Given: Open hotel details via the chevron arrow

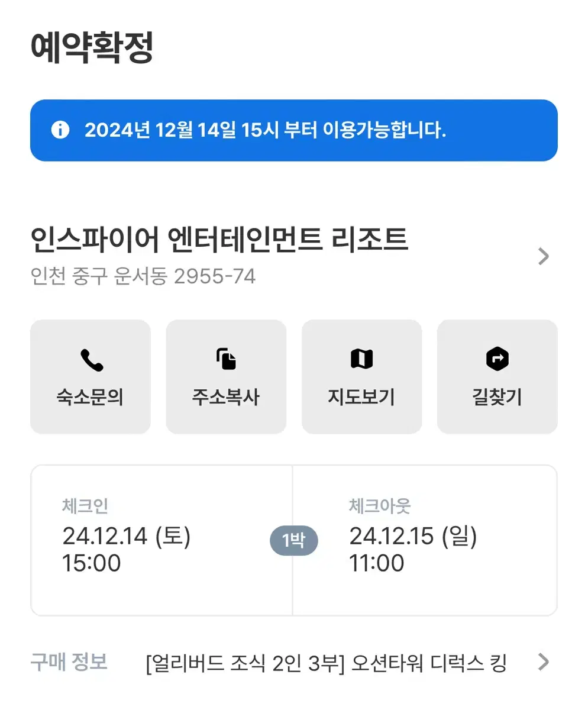Looking at the screenshot, I should tap(543, 256).
